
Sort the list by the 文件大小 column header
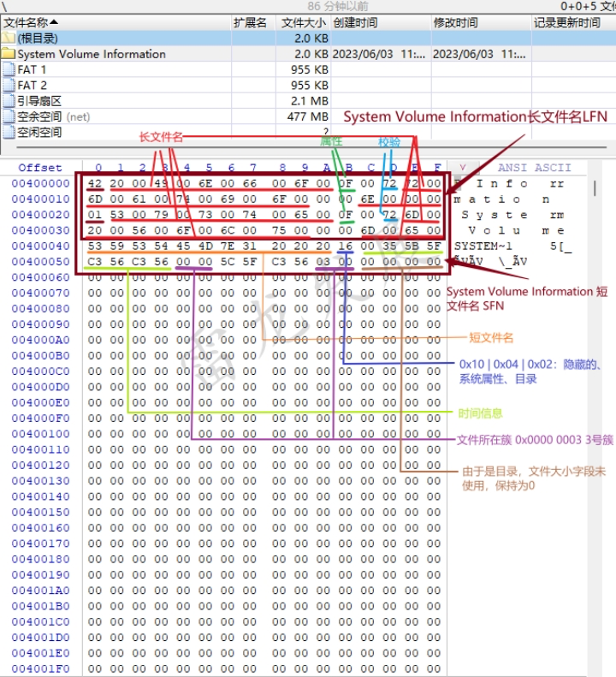[304, 22]
